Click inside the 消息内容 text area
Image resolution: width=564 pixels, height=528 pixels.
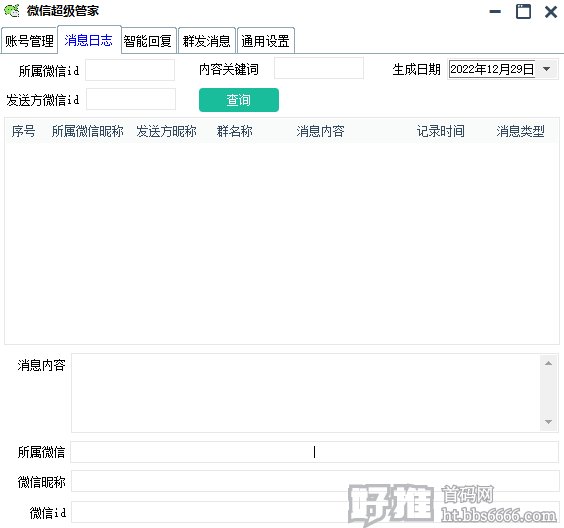[306, 393]
